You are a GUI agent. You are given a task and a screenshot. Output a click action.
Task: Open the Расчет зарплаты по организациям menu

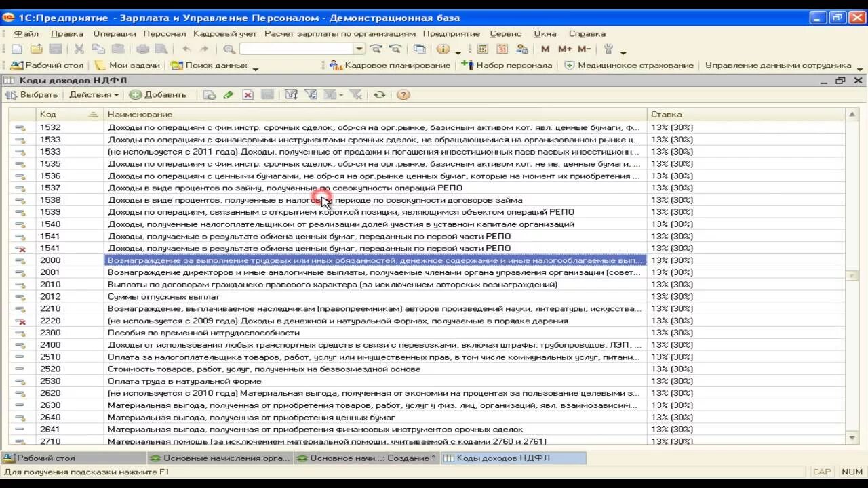[340, 33]
